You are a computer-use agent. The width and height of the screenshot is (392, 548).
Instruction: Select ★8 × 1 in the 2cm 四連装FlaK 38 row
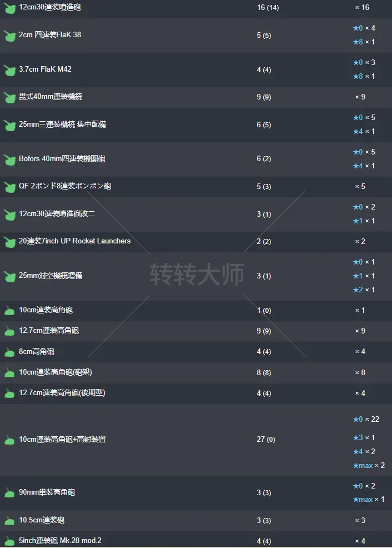[364, 42]
